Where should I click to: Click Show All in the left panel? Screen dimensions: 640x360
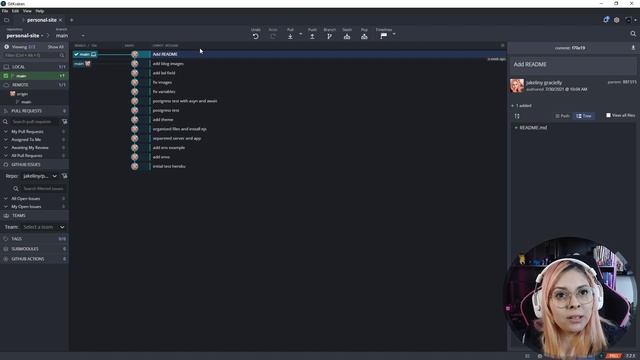56,47
